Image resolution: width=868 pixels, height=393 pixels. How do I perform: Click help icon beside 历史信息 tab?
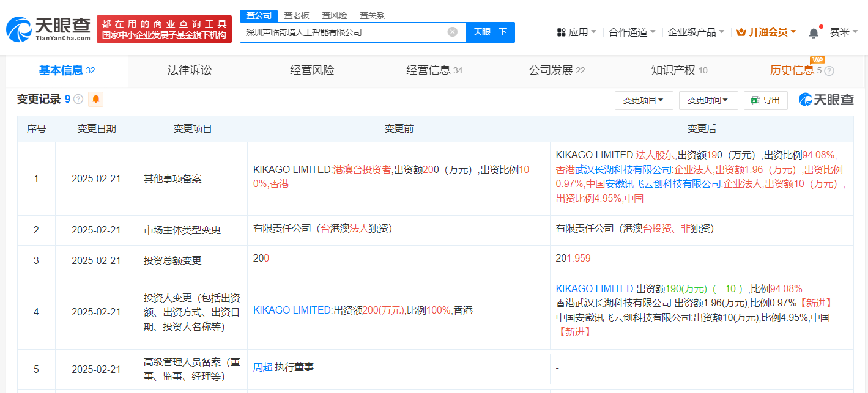click(829, 71)
